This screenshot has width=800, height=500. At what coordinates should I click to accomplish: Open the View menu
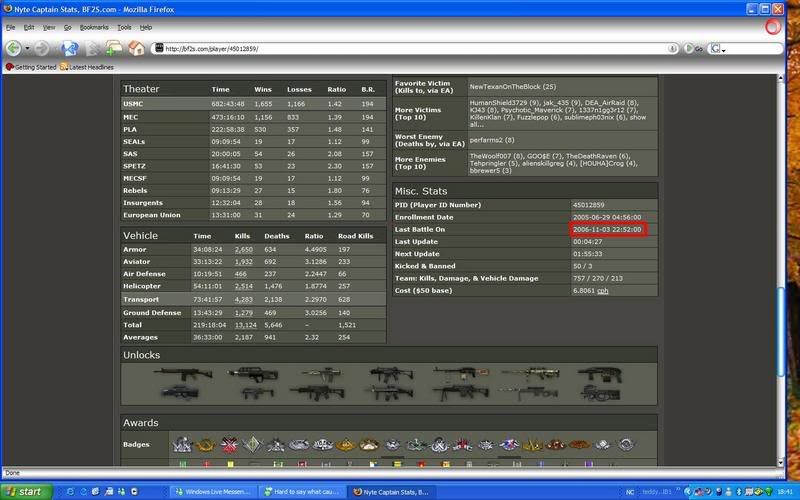click(x=49, y=28)
